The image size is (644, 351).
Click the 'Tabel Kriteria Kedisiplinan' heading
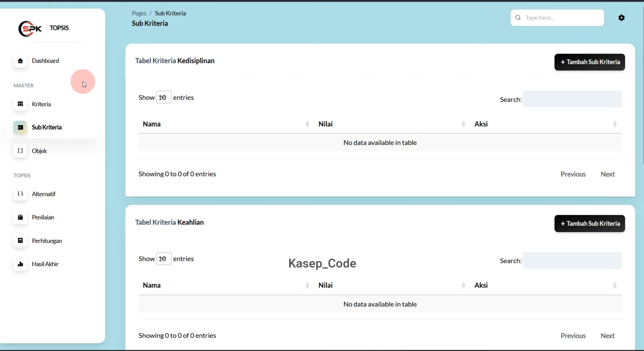click(175, 61)
